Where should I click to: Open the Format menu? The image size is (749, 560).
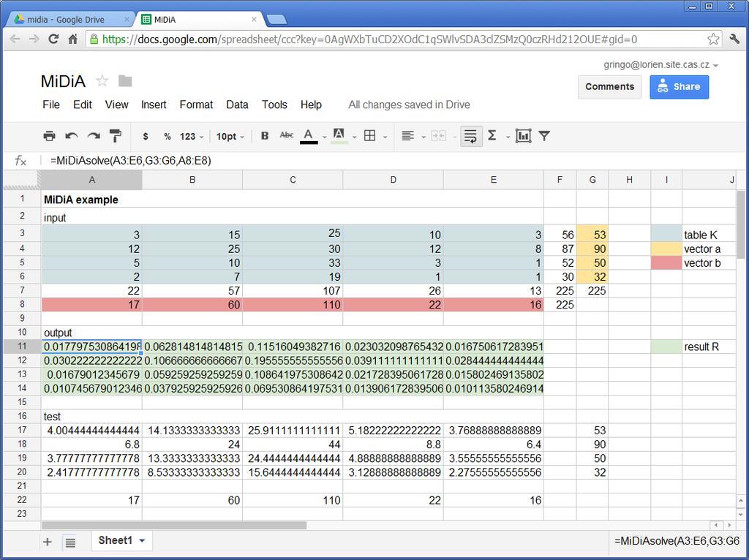point(196,105)
